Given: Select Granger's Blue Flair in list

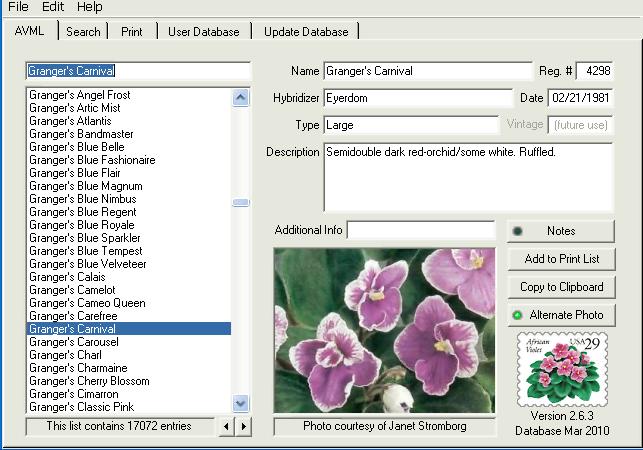Looking at the screenshot, I should click(x=129, y=173).
